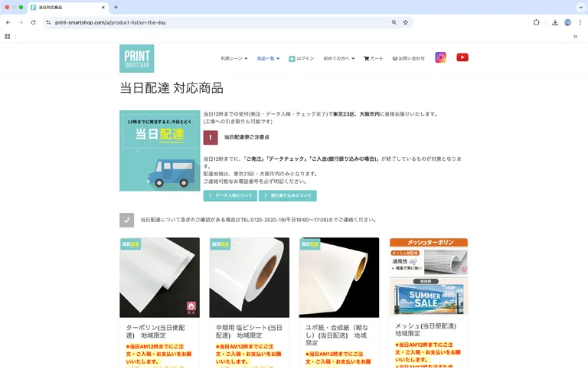Bookmark this page with star icon
The height and width of the screenshot is (389, 588).
[405, 22]
